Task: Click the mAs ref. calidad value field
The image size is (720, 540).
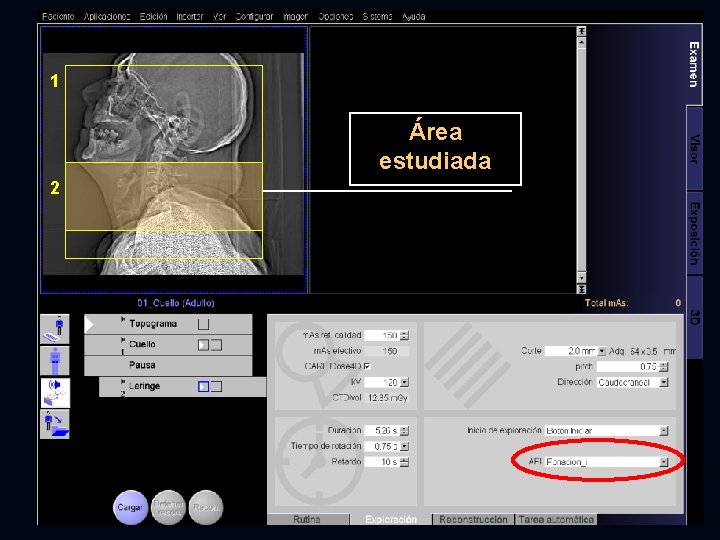Action: (382, 335)
